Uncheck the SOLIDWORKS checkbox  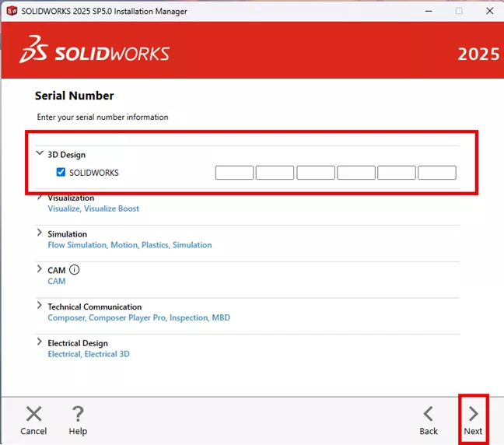(x=61, y=173)
